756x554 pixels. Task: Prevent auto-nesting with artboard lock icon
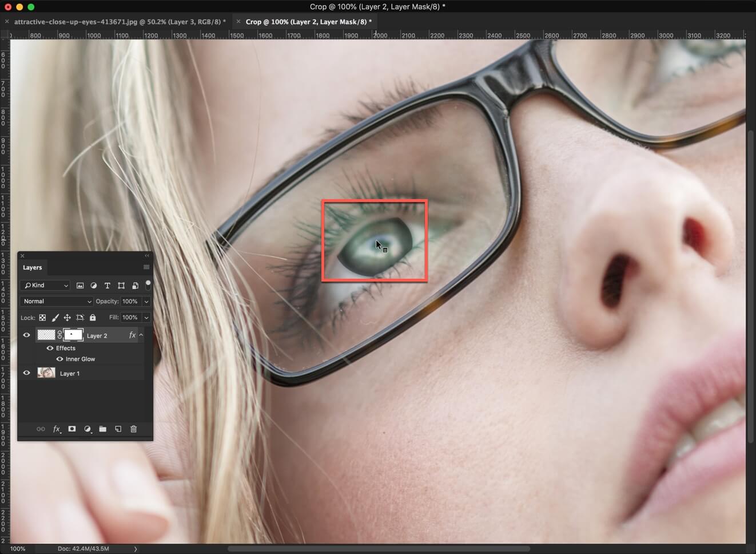80,318
